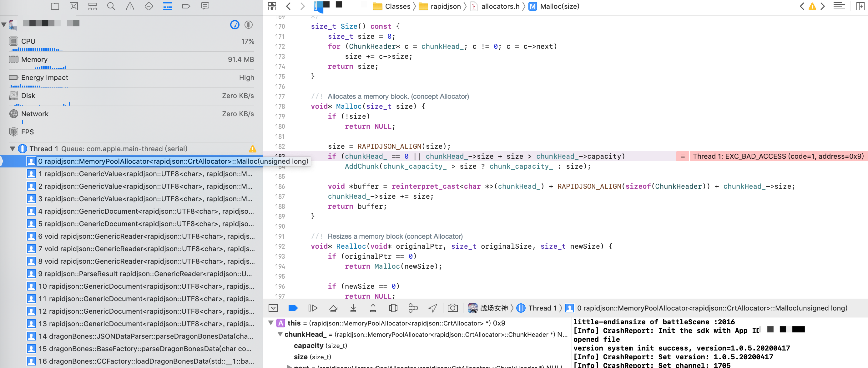Collapse the chunkHead_ variable
Screen dimensions: 868x368
280,334
